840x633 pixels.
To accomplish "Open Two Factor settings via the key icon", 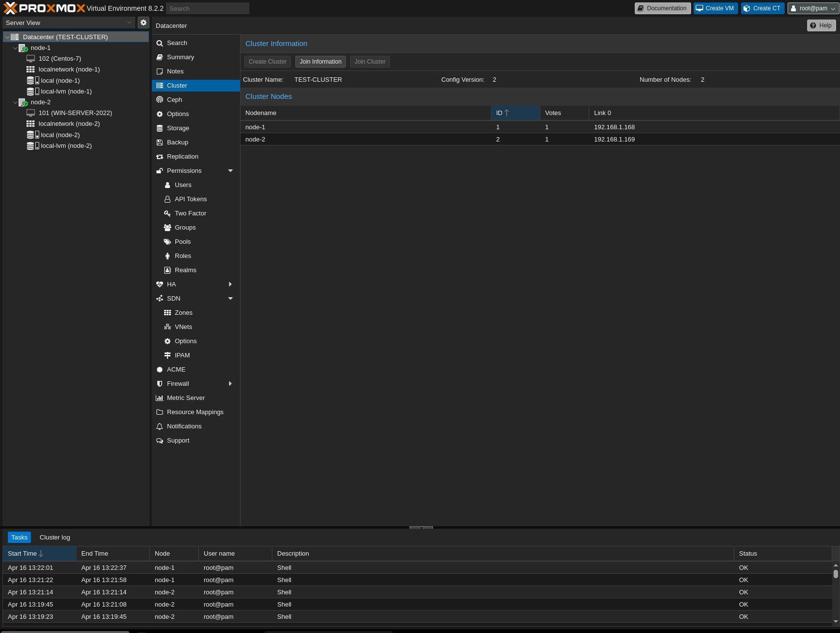I will (168, 213).
